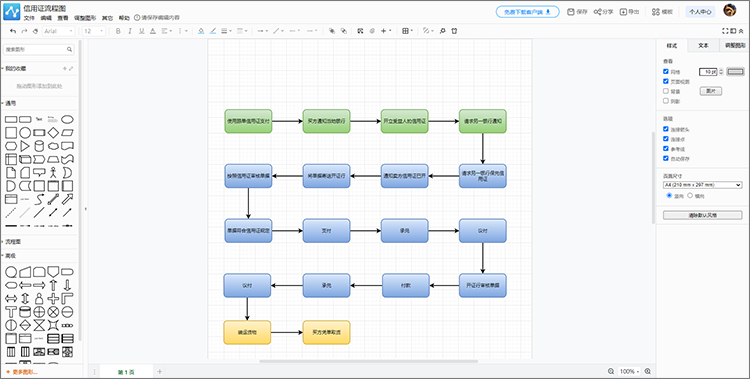The width and height of the screenshot is (750, 379).
Task: Toggle the page view (页面视图) checkbox
Action: [x=666, y=81]
